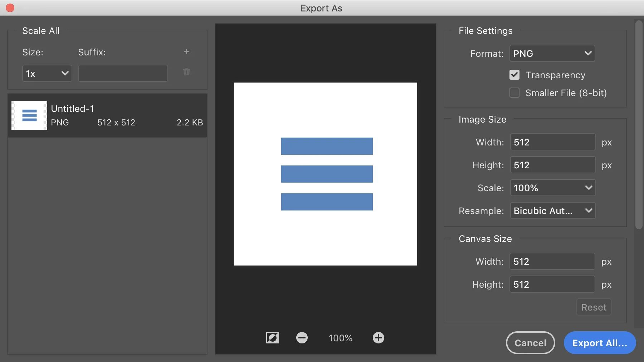The image size is (644, 362).
Task: Close the Export As dialog
Action: click(10, 8)
